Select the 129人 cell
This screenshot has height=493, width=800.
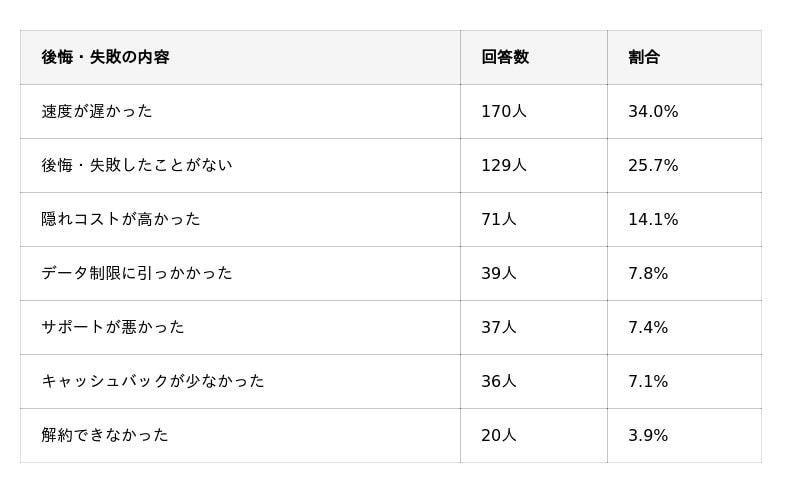[503, 165]
